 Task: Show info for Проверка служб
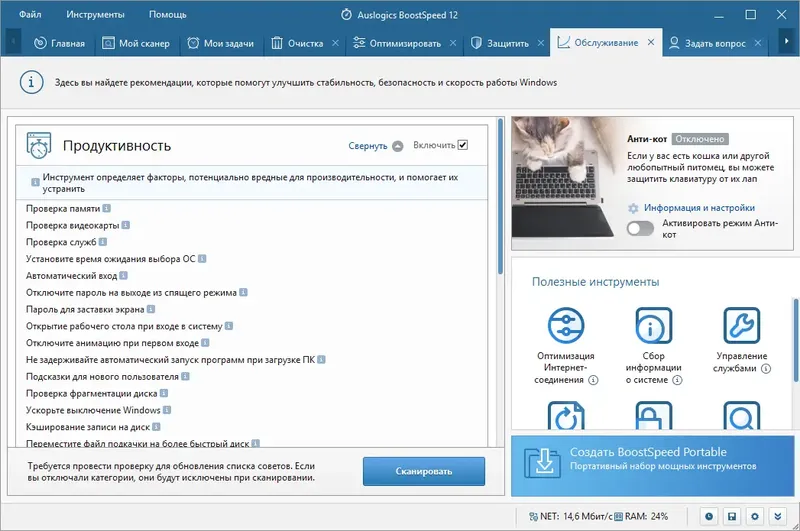[x=103, y=242]
